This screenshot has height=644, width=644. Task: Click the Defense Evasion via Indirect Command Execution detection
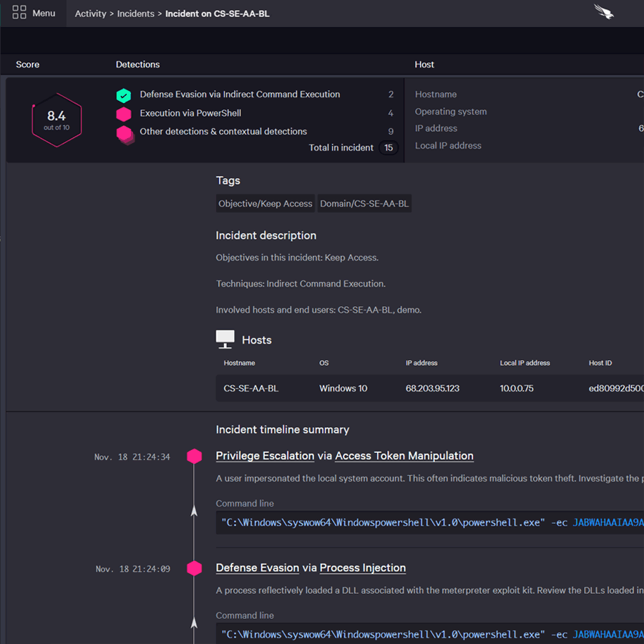(240, 94)
